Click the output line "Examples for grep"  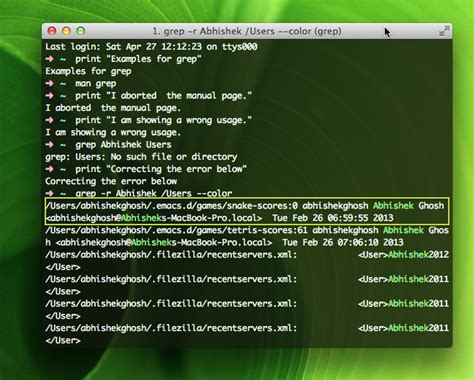[88, 71]
